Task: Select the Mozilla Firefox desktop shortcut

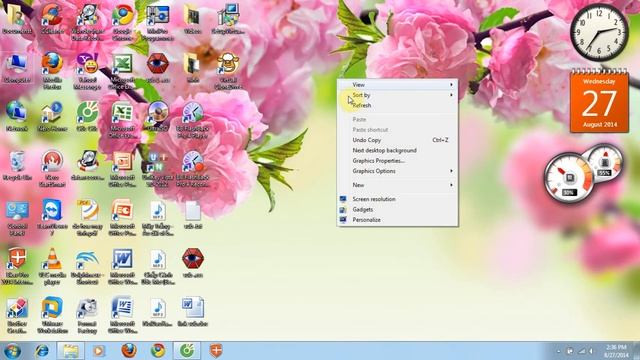Action: (52, 70)
